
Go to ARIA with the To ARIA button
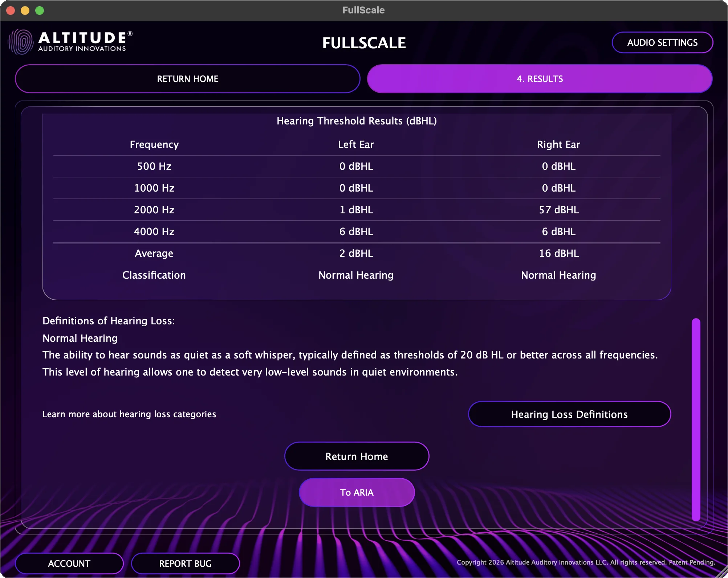click(357, 492)
